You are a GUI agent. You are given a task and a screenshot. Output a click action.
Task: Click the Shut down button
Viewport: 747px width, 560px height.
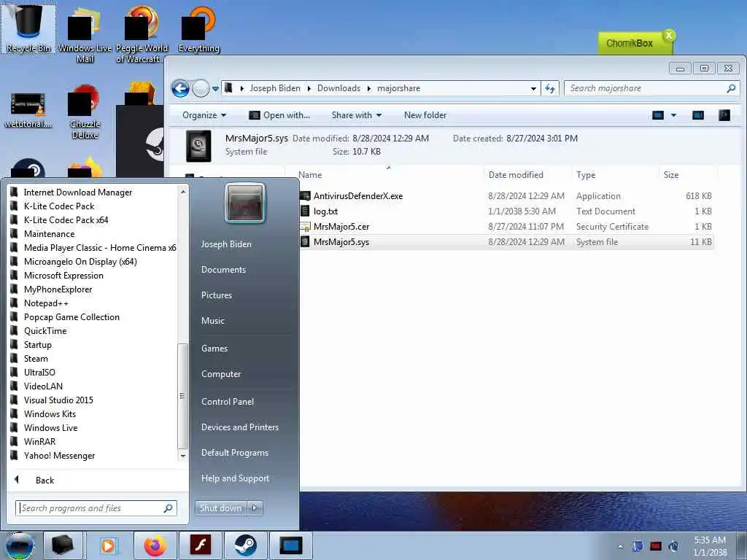pos(220,508)
